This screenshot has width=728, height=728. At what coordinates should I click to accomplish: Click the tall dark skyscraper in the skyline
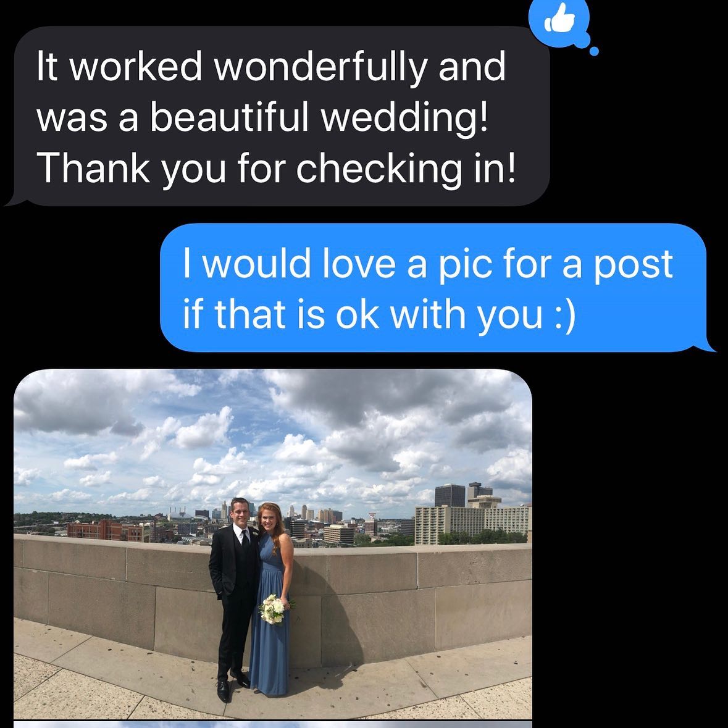point(450,495)
